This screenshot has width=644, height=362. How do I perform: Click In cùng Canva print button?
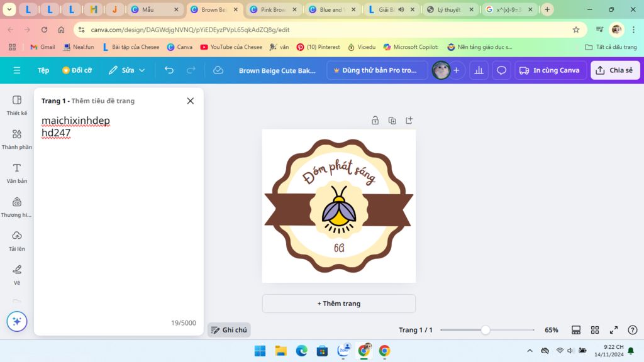tap(550, 70)
